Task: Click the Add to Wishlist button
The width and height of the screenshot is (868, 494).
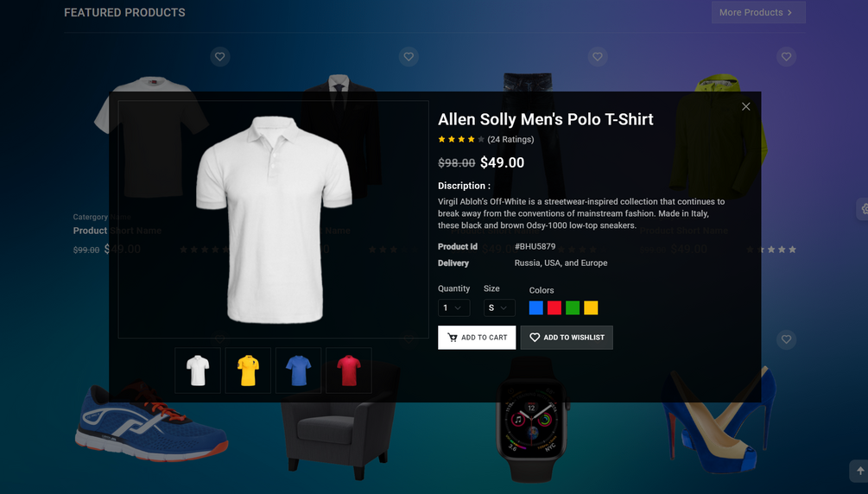Action: [567, 338]
